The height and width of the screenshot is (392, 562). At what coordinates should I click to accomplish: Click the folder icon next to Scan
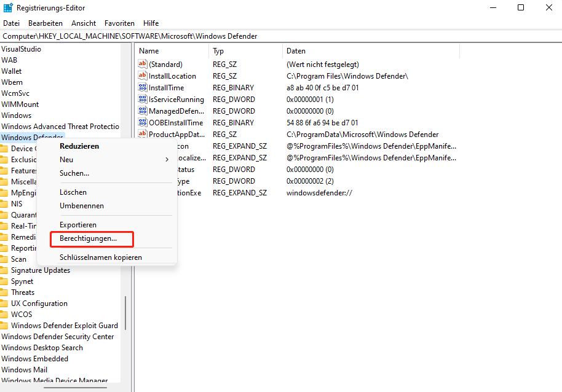[x=4, y=259]
